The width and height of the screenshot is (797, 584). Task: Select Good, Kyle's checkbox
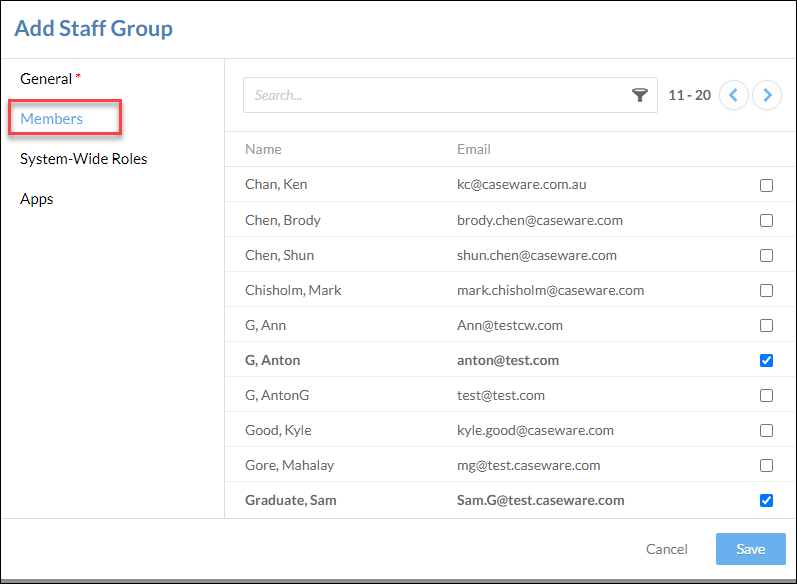tap(766, 431)
